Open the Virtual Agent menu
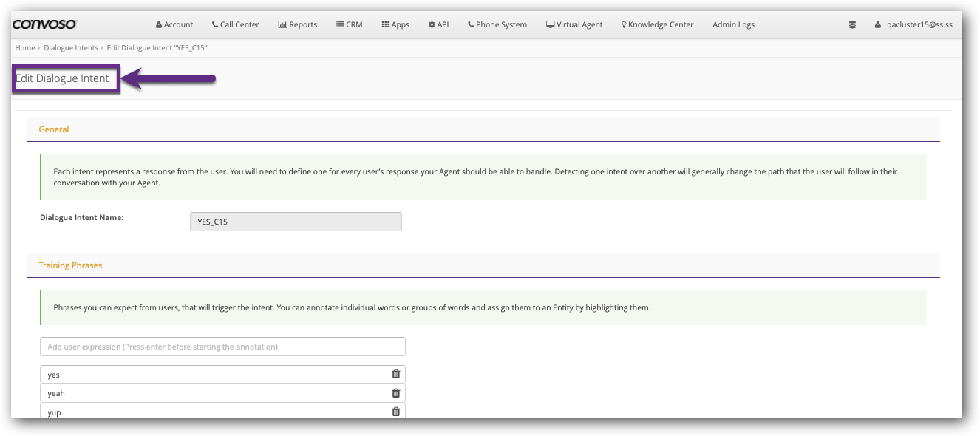Viewport: 980px width, 436px height. tap(574, 24)
